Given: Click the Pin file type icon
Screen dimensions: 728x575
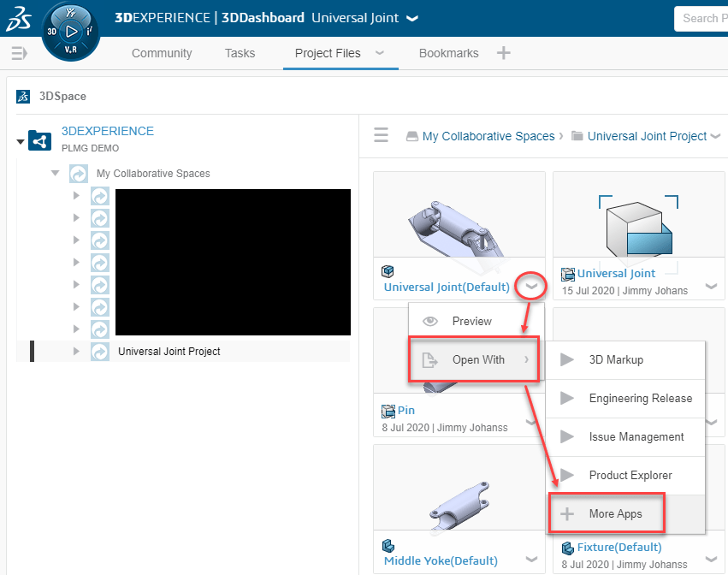Looking at the screenshot, I should tap(388, 411).
